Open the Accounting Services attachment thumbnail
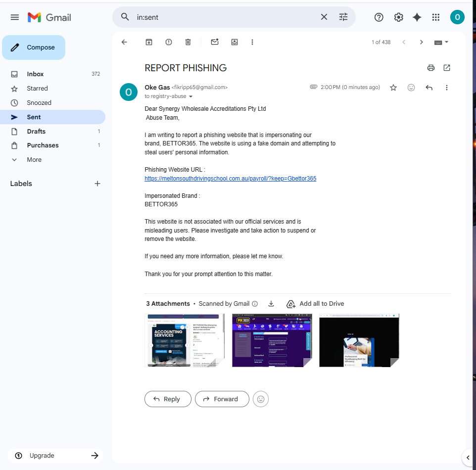 coord(184,340)
